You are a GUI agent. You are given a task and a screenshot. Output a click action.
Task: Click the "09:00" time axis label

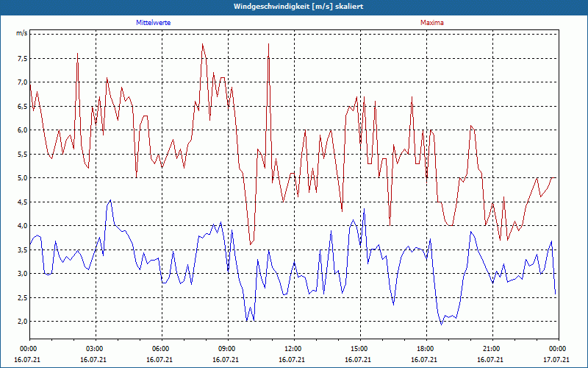click(228, 349)
